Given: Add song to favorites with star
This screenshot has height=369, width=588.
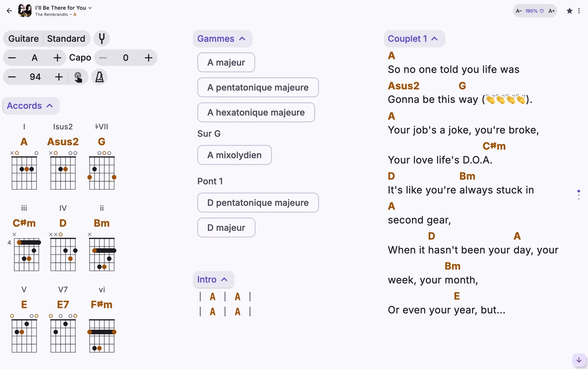Looking at the screenshot, I should coord(569,11).
